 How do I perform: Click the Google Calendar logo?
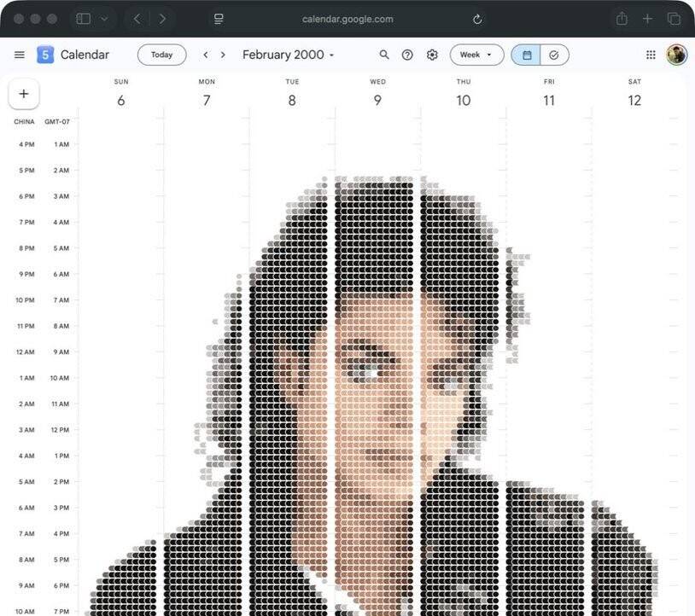45,55
